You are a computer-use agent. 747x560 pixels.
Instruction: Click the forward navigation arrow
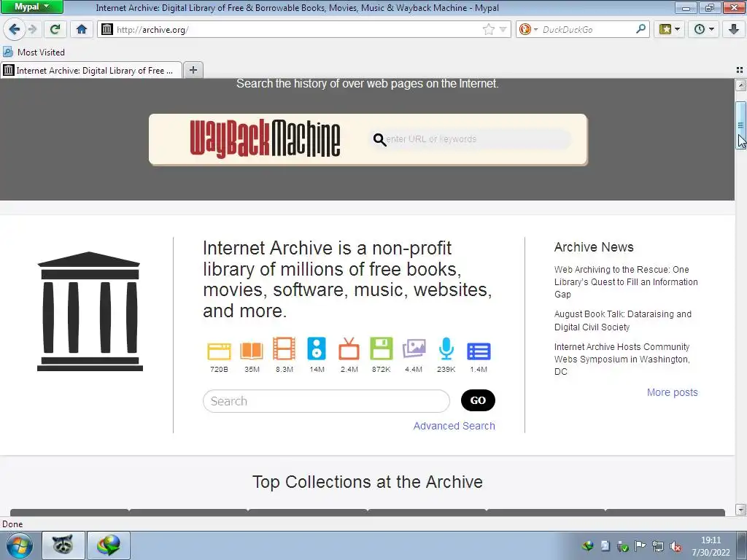pos(33,29)
